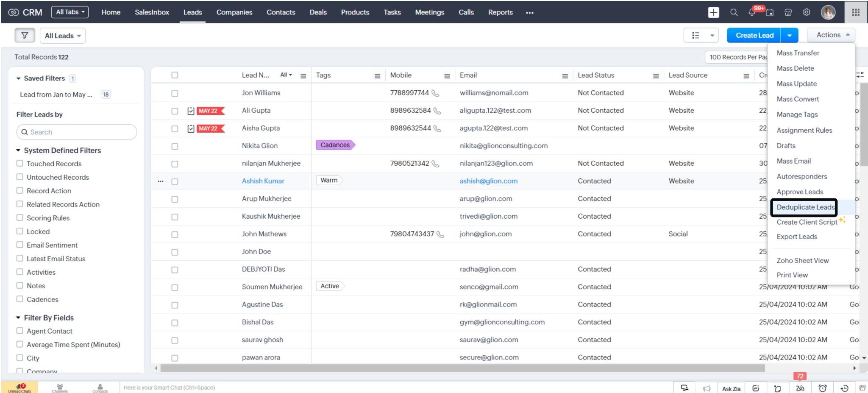Open the global search

(734, 12)
